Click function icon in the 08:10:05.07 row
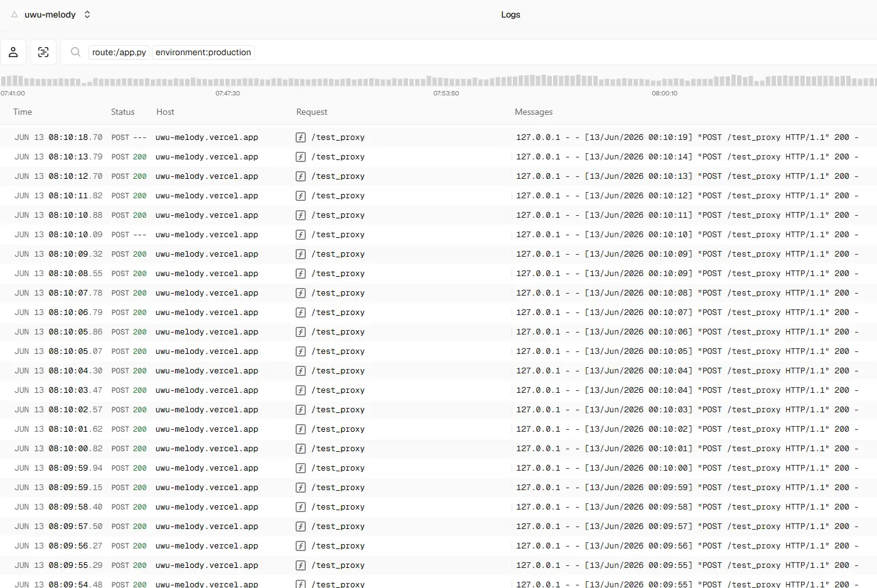 tap(301, 351)
